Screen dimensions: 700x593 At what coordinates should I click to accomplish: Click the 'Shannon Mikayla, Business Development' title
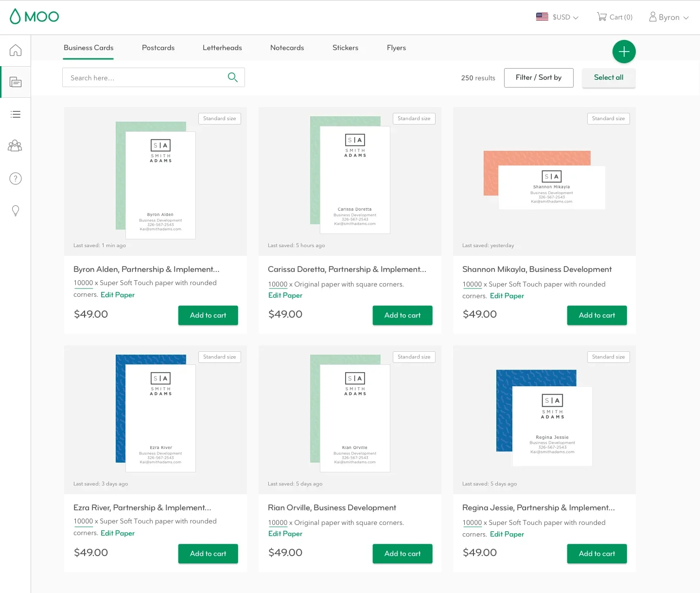point(537,270)
